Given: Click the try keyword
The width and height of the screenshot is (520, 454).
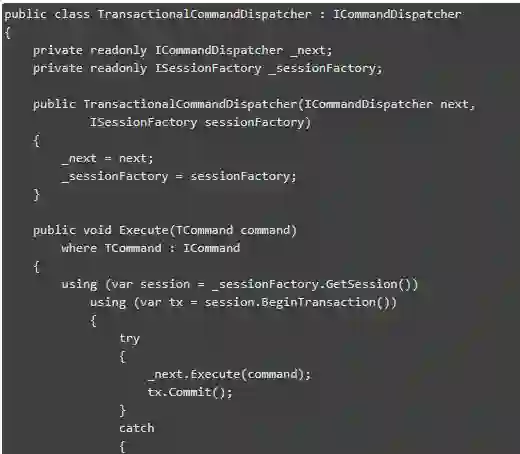Looking at the screenshot, I should 129,339.
